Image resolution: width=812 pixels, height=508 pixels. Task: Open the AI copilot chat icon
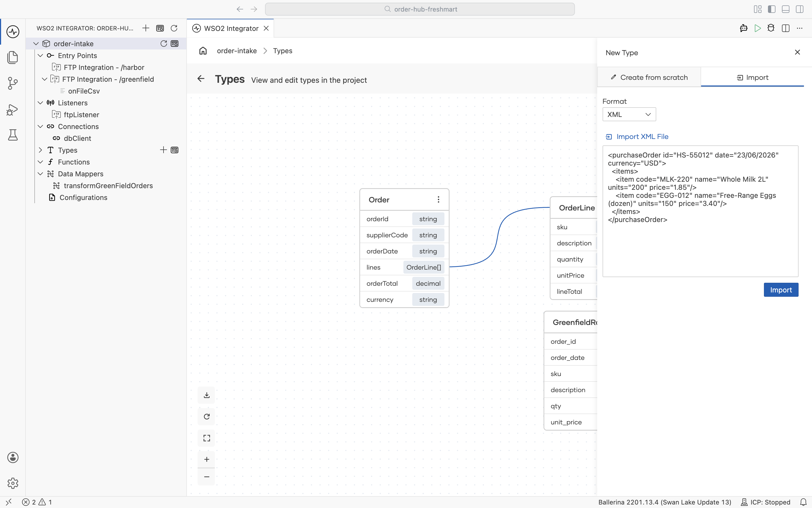pos(744,28)
